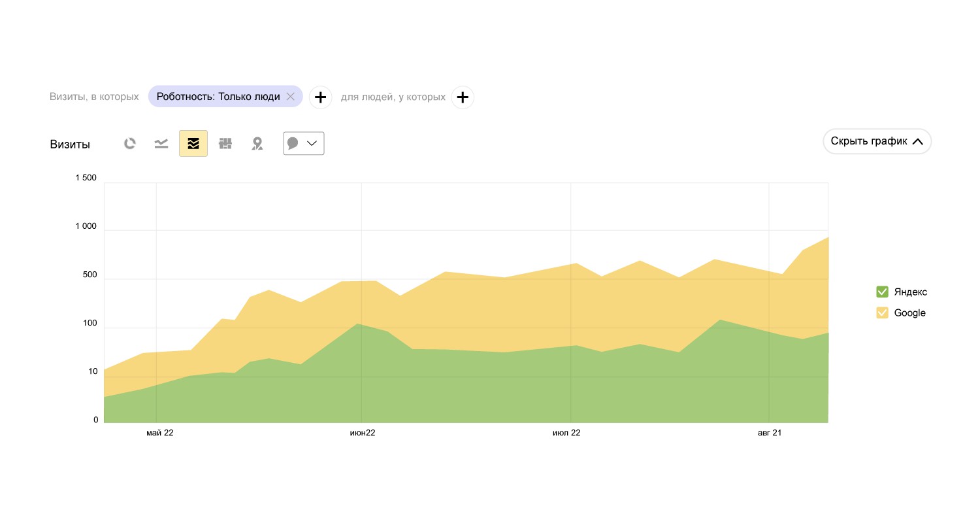Open the Роботность: Только люди filter chip
The height and width of the screenshot is (523, 980).
tap(218, 97)
